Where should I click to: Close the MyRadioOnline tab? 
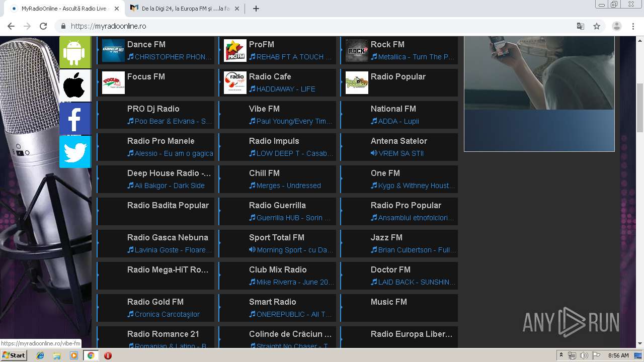tap(117, 9)
